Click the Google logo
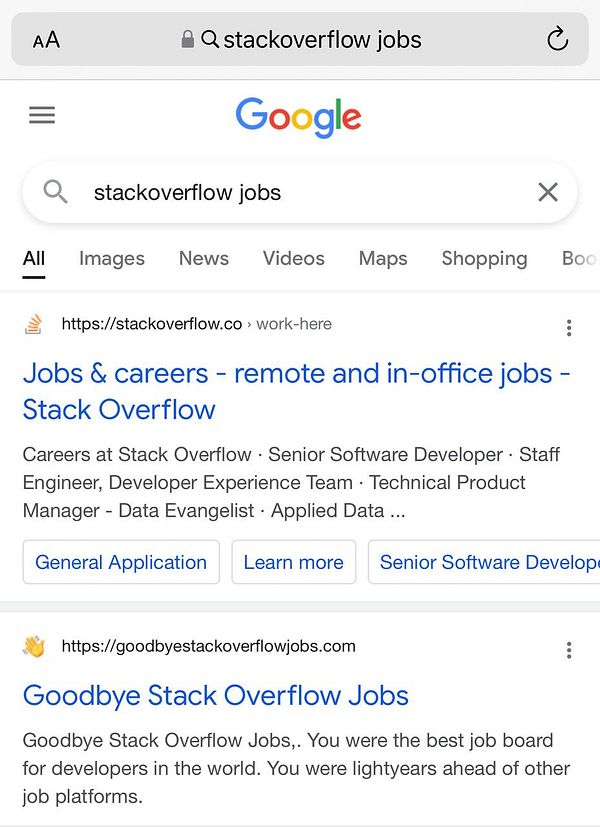Image resolution: width=600 pixels, height=827 pixels. pyautogui.click(x=299, y=117)
